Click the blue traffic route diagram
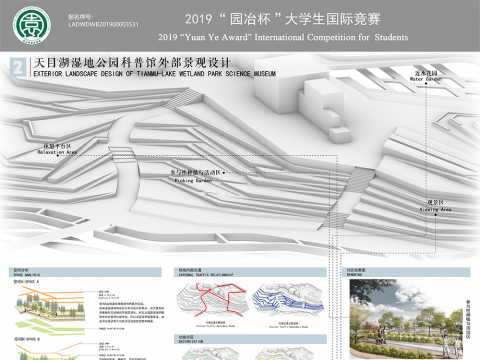 tap(288, 300)
